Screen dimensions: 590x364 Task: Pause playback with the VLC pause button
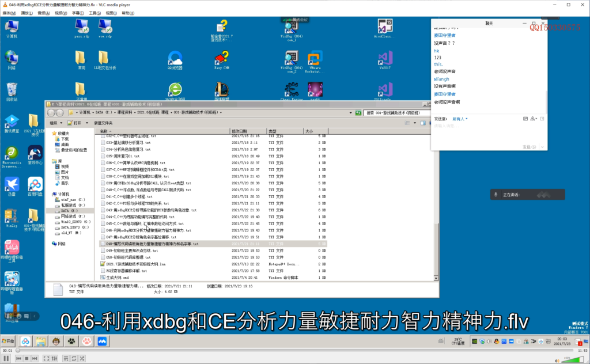click(6, 358)
